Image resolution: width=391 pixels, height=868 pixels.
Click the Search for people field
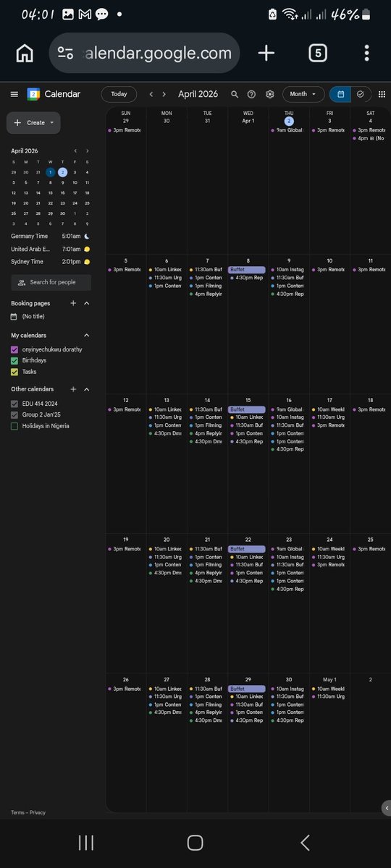coord(51,282)
